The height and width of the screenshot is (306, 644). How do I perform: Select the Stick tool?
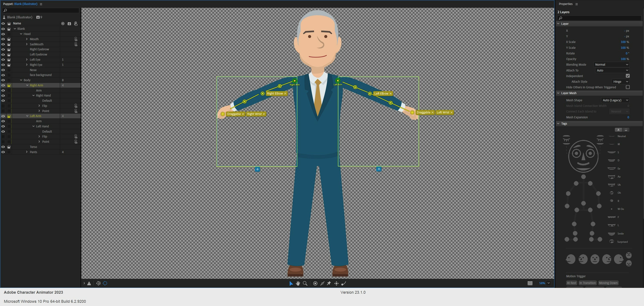(x=322, y=283)
